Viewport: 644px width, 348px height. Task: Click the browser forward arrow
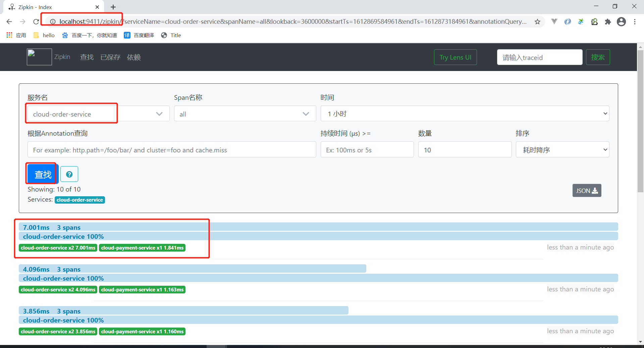click(22, 22)
